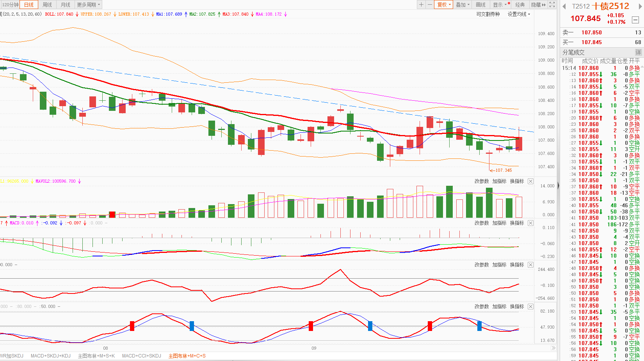Click the 十债2512 contract title
644x361 pixels.
click(x=611, y=6)
